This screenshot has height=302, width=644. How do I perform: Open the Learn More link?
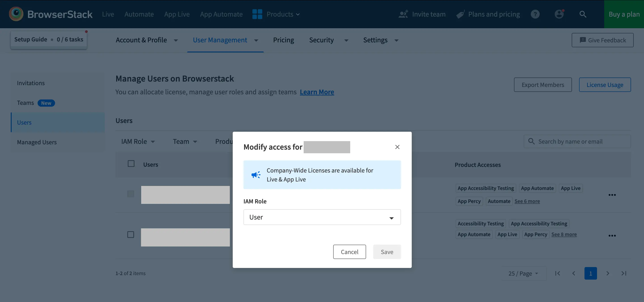click(x=317, y=92)
